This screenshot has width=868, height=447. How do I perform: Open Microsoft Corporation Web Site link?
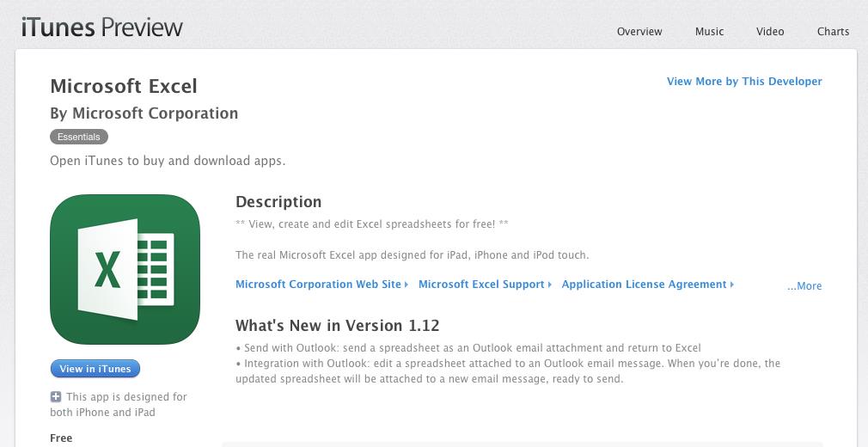click(321, 285)
